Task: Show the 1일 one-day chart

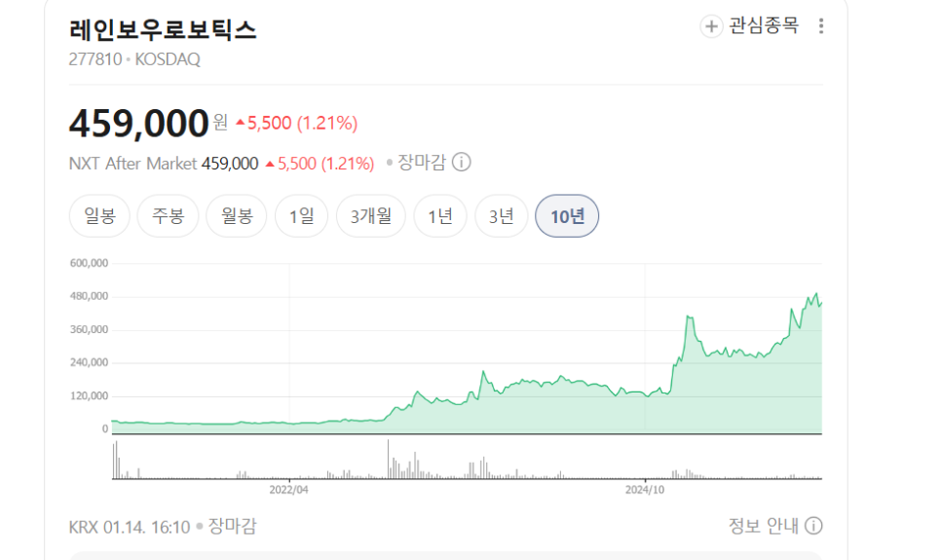Action: click(x=301, y=216)
